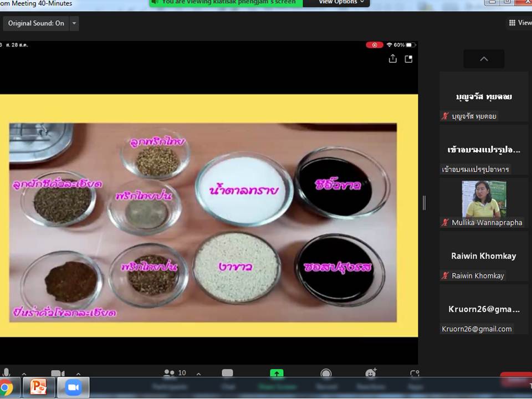This screenshot has width=532, height=399.
Task: Click the muted mic icon beside Raiwin Khomkay
Action: (445, 275)
